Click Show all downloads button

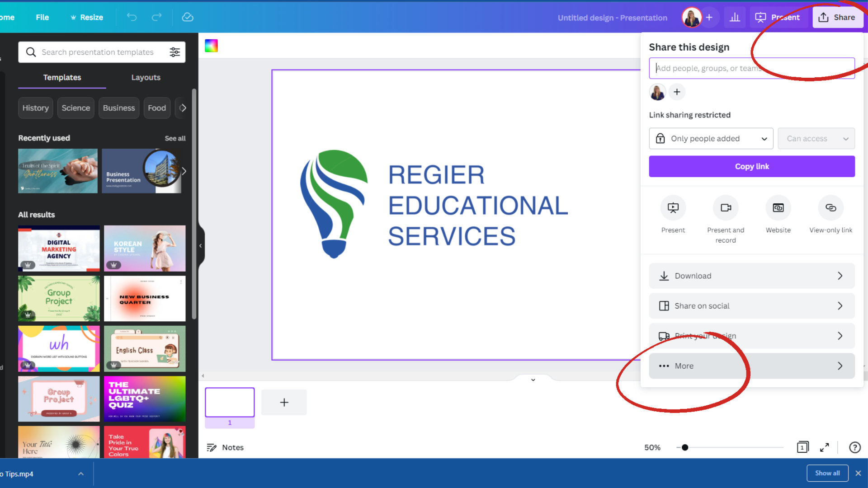pos(827,473)
